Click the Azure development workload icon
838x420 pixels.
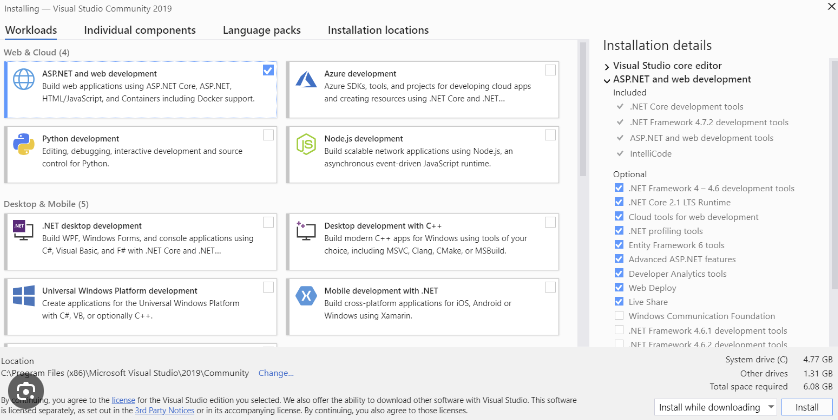306,80
